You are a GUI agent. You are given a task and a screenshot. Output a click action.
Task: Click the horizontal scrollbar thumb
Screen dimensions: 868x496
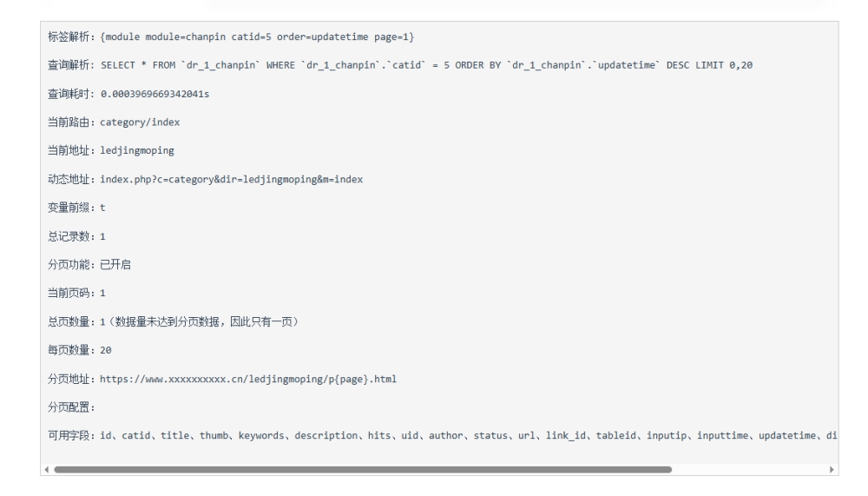[363, 469]
